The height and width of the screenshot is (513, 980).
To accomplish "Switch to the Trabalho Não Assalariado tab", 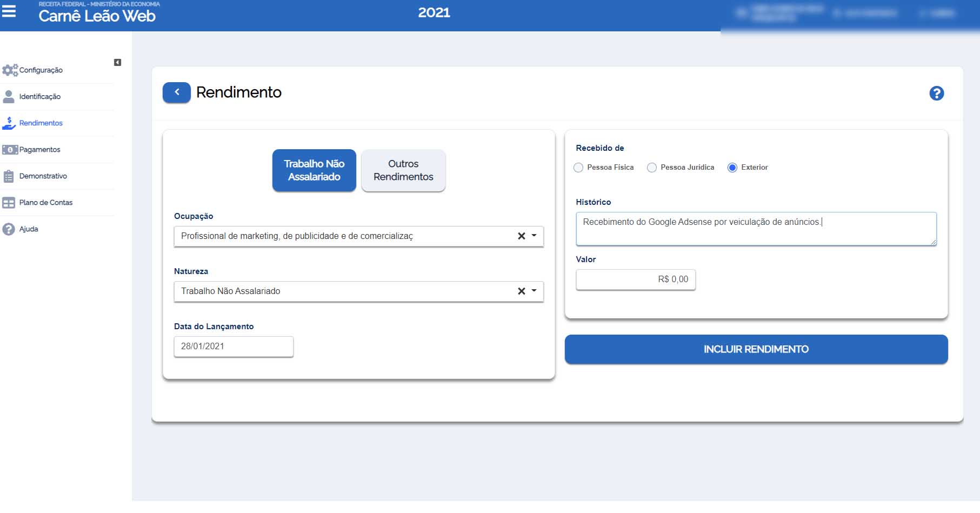I will pos(314,170).
